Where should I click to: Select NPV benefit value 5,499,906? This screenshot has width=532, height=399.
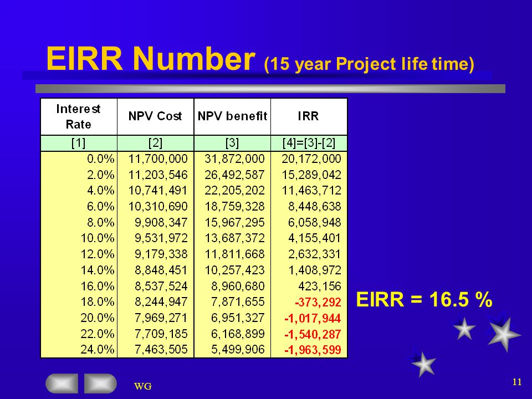pos(238,349)
